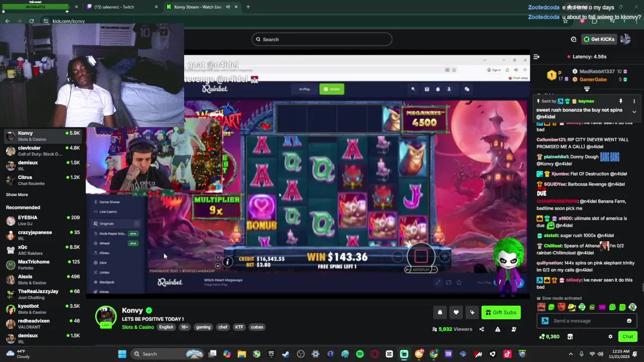Viewport: 644px width, 362px height.
Task: Open Steam from the taskbar
Action: click(286, 354)
